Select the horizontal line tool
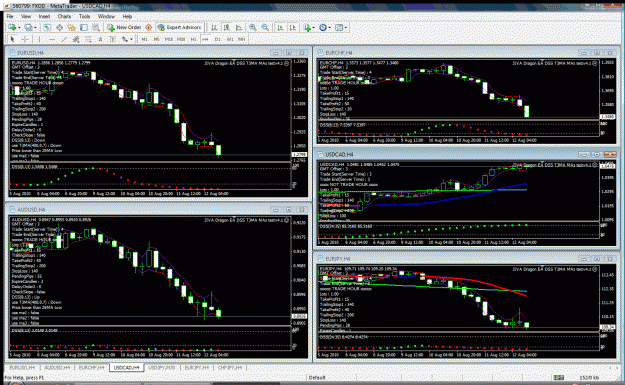 [x=52, y=39]
